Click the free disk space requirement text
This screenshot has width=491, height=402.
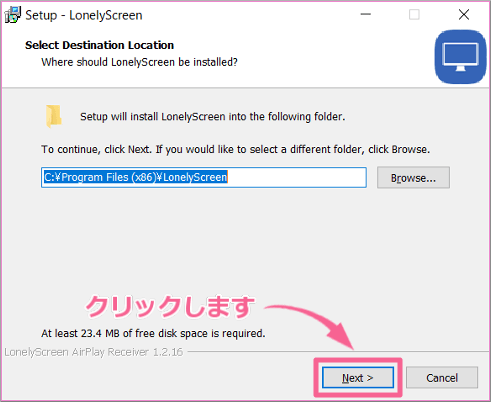[153, 333]
